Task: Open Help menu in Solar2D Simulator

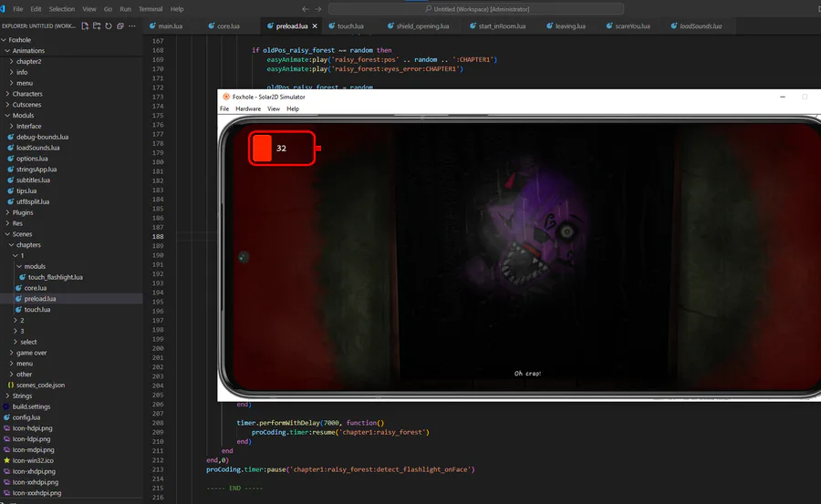Action: point(293,108)
